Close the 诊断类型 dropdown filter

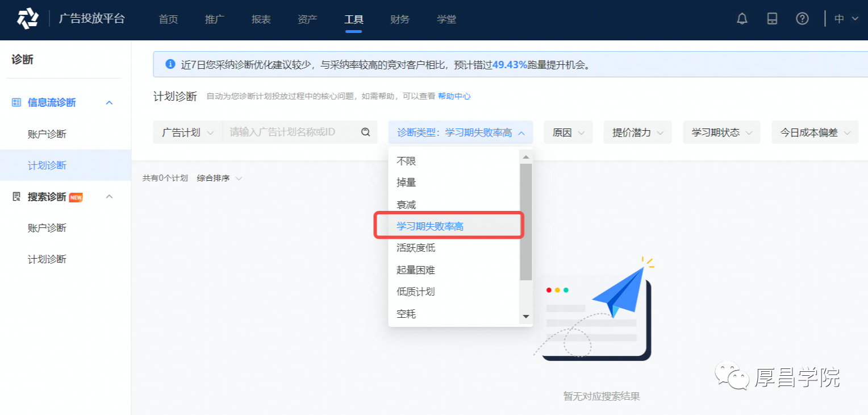coord(461,132)
